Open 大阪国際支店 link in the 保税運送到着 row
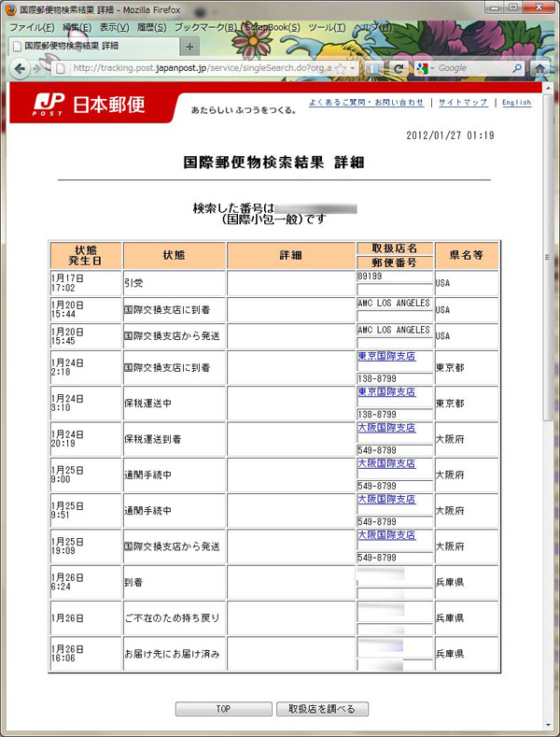This screenshot has width=560, height=737. pyautogui.click(x=386, y=428)
